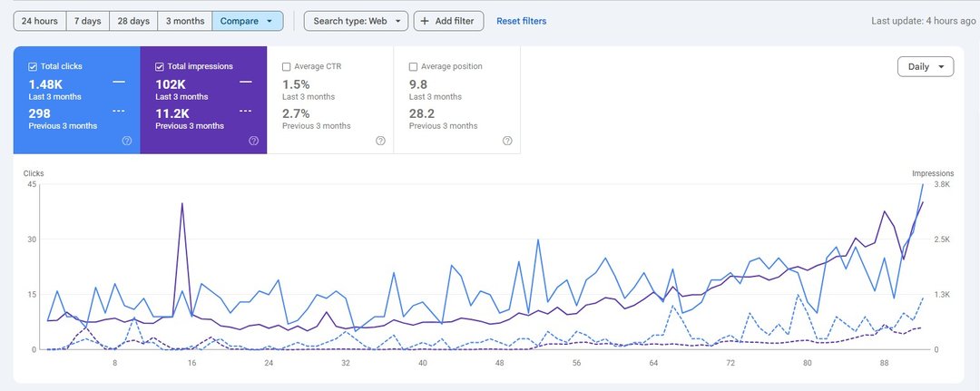This screenshot has height=391, width=980.
Task: Switch to the 7 days range
Action: click(87, 21)
